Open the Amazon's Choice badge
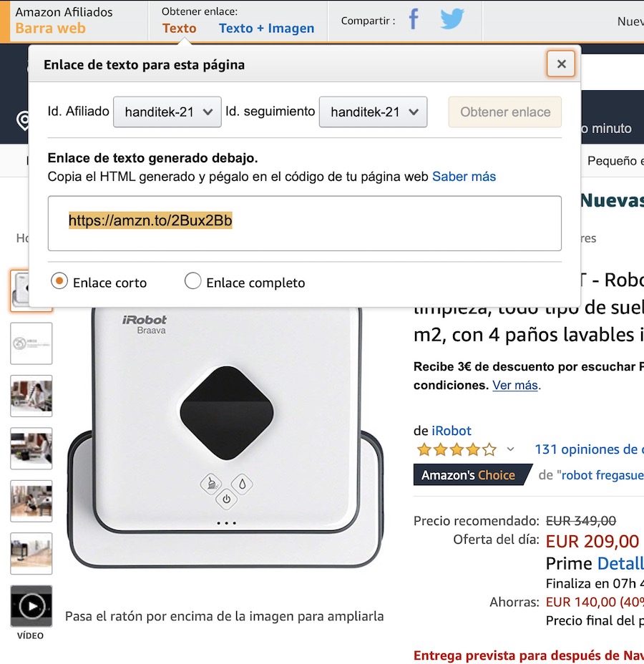The height and width of the screenshot is (664, 644). coord(472,474)
